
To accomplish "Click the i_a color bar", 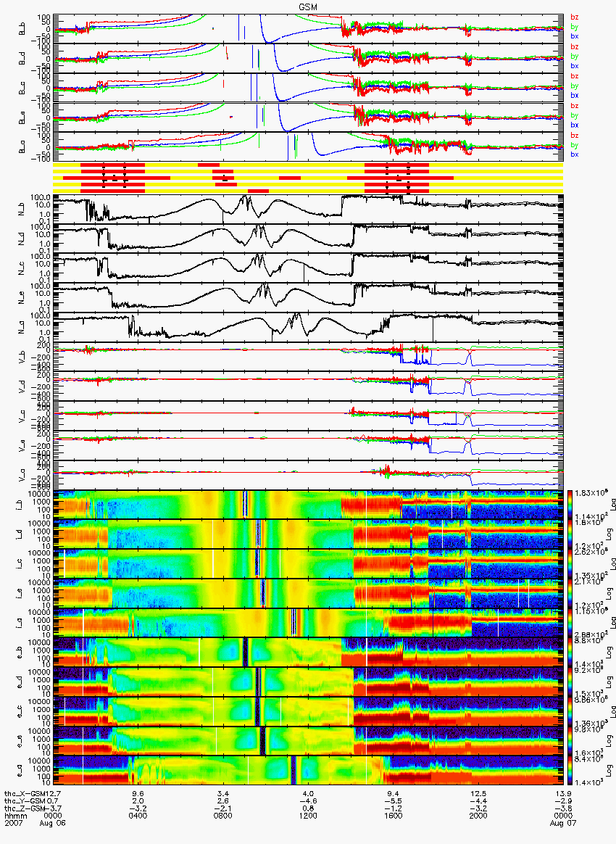I will point(570,624).
